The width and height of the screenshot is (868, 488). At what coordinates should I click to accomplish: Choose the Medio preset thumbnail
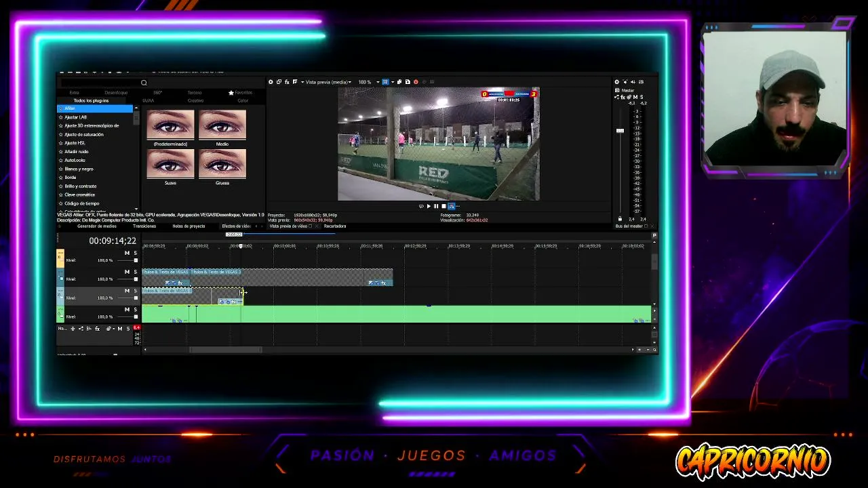click(222, 125)
